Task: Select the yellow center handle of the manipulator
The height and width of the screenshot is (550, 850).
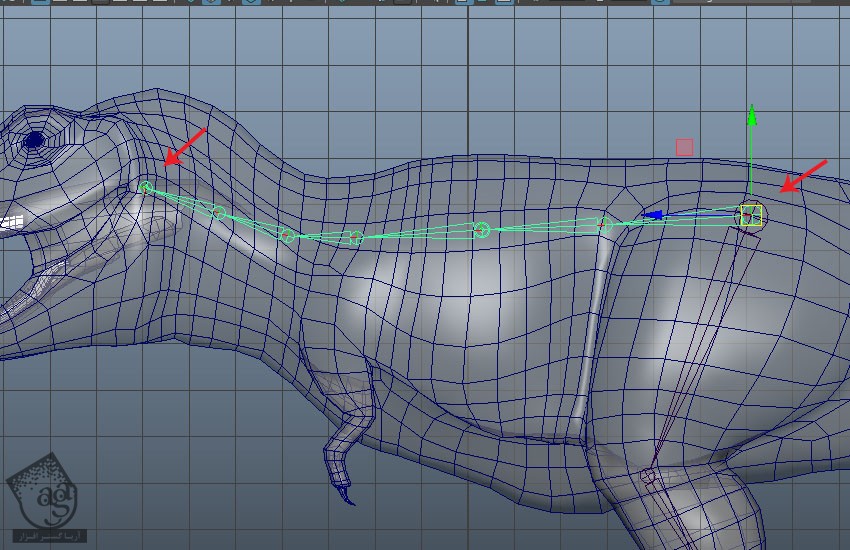Action: pyautogui.click(x=751, y=215)
